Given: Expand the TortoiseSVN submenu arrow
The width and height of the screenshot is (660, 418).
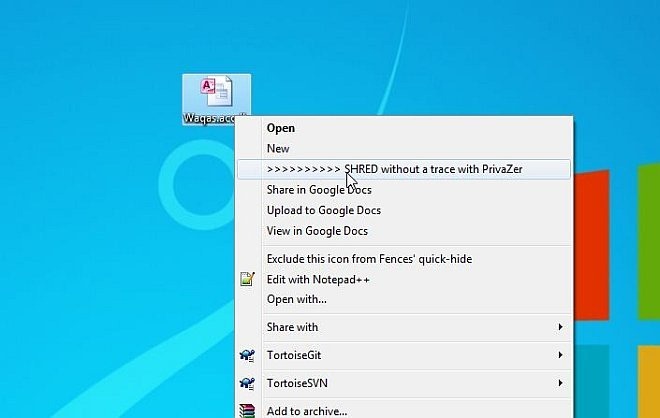Looking at the screenshot, I should click(560, 383).
